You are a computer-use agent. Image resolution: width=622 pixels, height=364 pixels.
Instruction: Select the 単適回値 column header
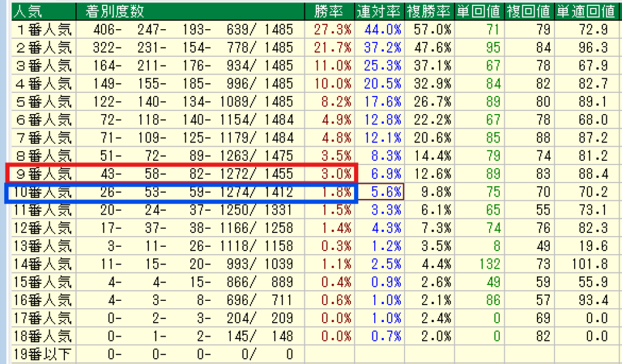coord(587,11)
